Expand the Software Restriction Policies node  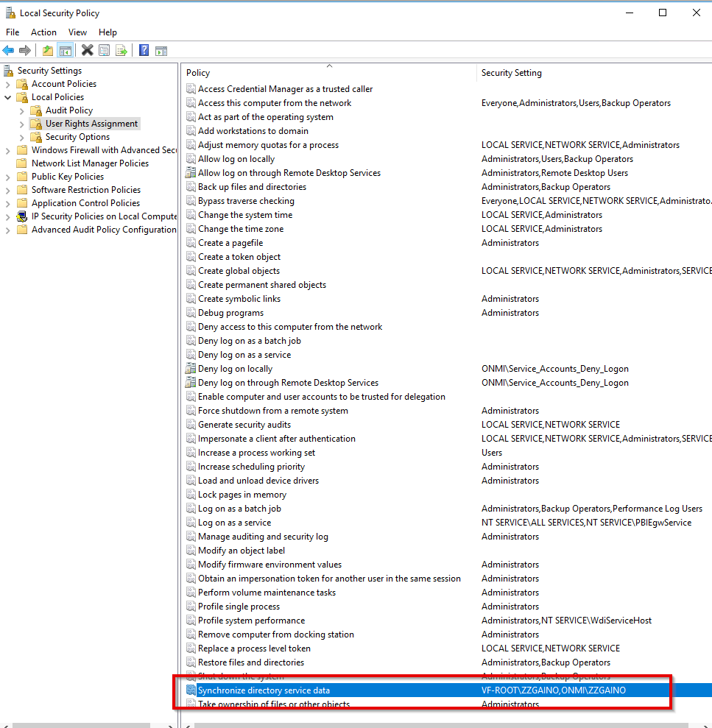[x=8, y=189]
